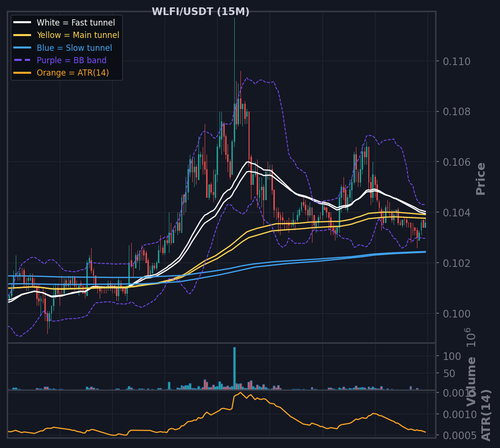Click the purple dashed line sample in the legend
Image resolution: width=500 pixels, height=448 pixels.
(22, 60)
